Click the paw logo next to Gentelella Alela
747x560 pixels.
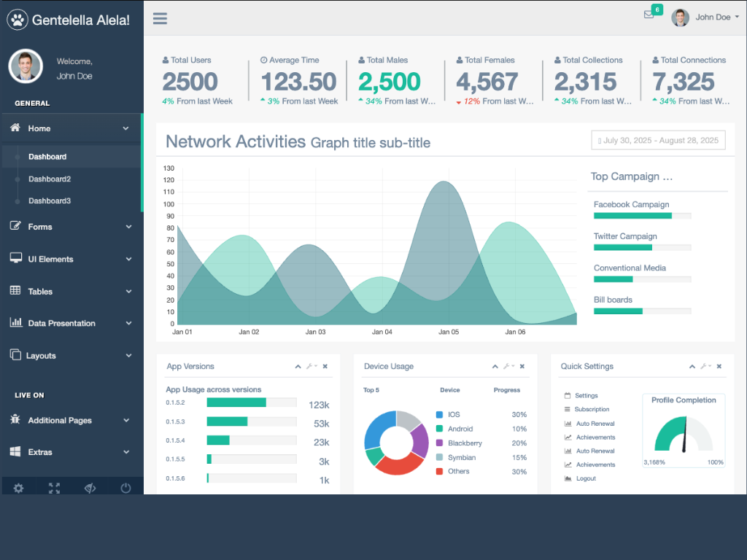[18, 20]
